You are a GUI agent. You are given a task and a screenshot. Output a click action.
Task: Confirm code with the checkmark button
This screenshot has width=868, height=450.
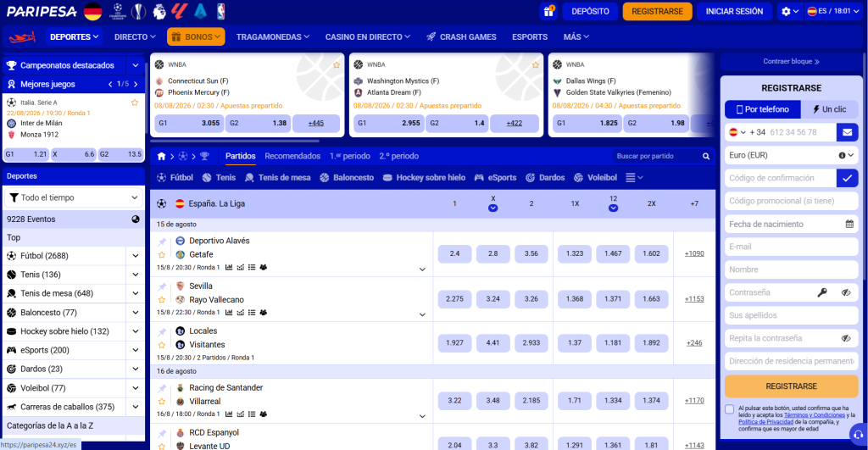click(847, 178)
